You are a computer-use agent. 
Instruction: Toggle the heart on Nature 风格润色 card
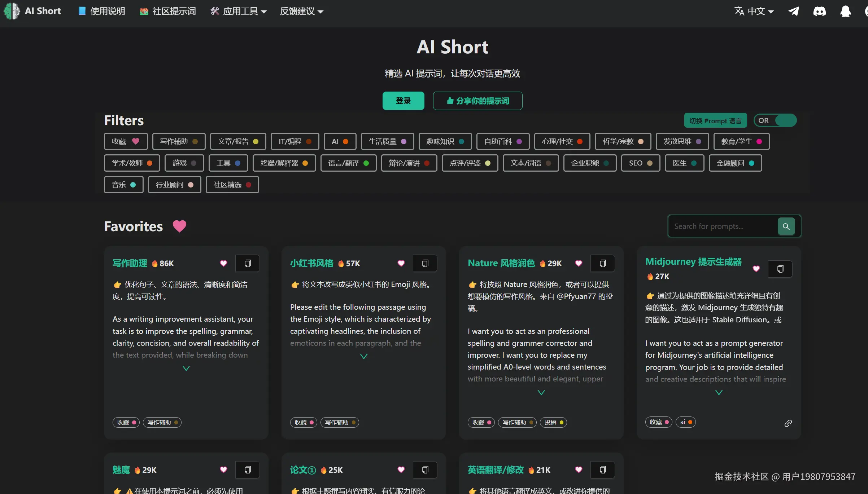point(579,263)
